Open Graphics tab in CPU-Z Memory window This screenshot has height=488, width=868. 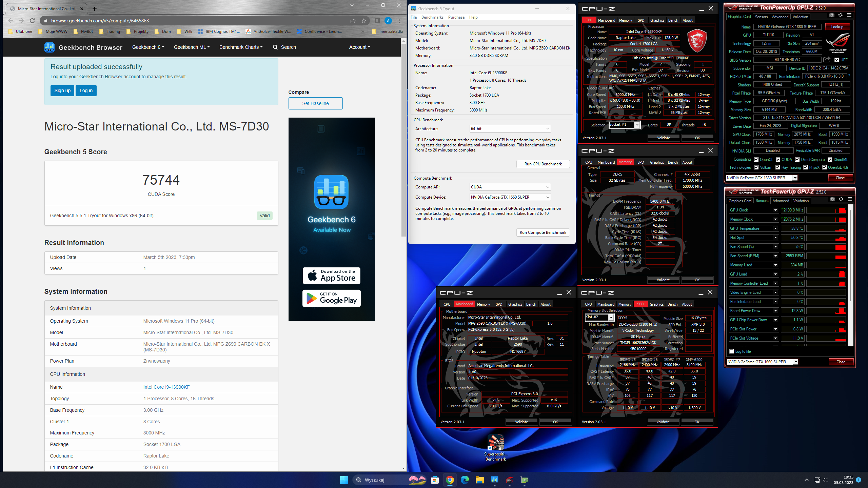657,162
